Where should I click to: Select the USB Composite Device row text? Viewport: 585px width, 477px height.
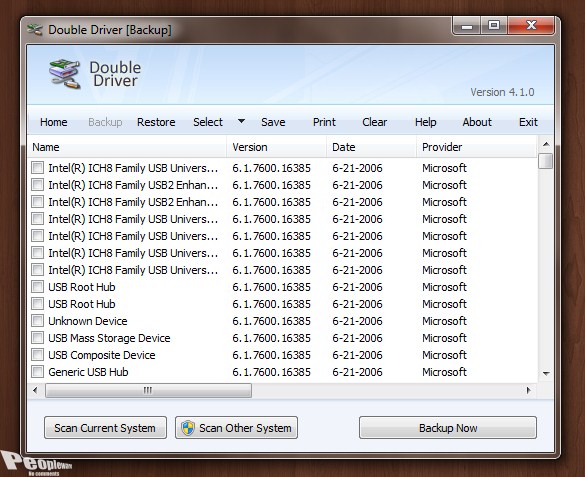[102, 355]
